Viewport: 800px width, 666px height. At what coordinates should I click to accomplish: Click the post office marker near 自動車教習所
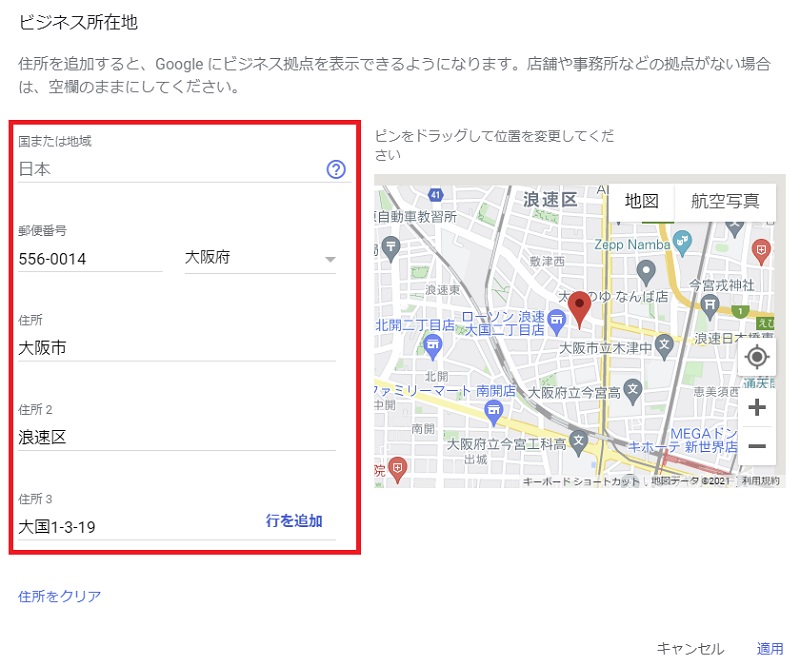pos(391,249)
